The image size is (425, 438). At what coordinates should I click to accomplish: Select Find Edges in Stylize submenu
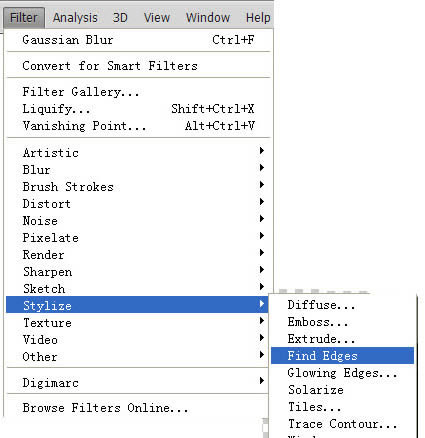(342, 356)
